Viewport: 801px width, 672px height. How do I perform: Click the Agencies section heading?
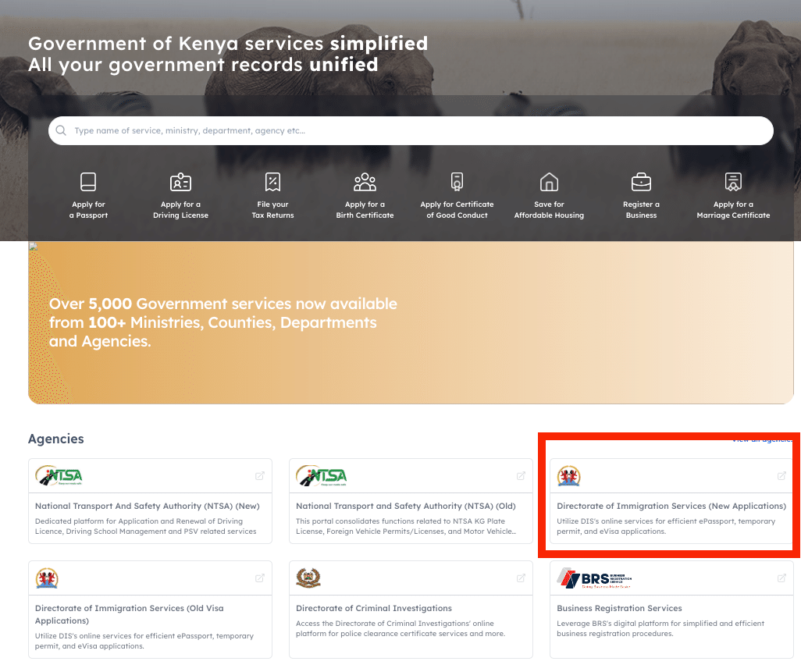pos(55,439)
